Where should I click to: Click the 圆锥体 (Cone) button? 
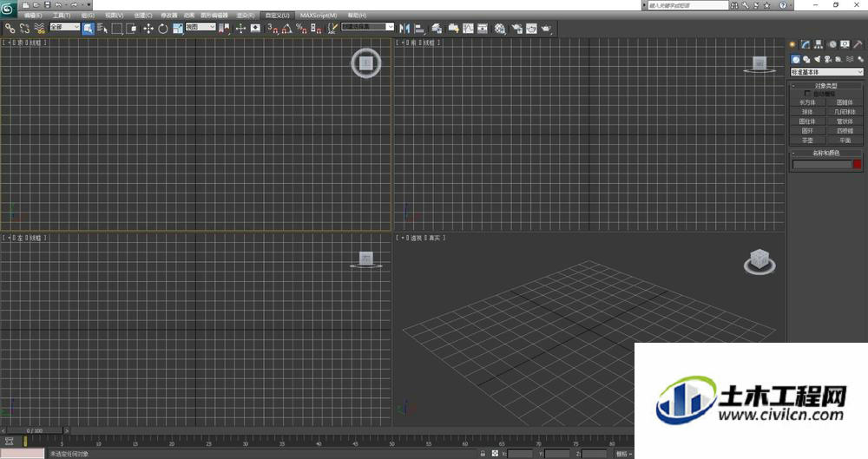[x=845, y=102]
